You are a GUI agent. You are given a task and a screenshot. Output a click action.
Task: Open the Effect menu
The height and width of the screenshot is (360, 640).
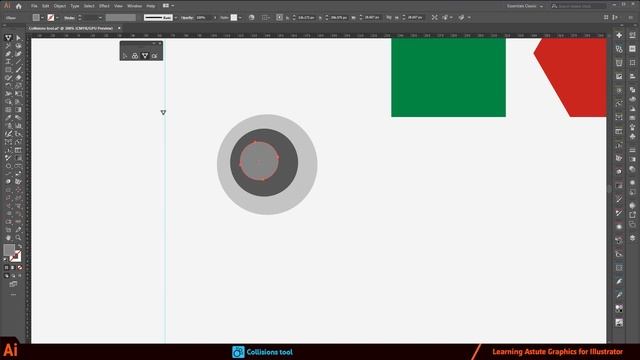tap(104, 6)
